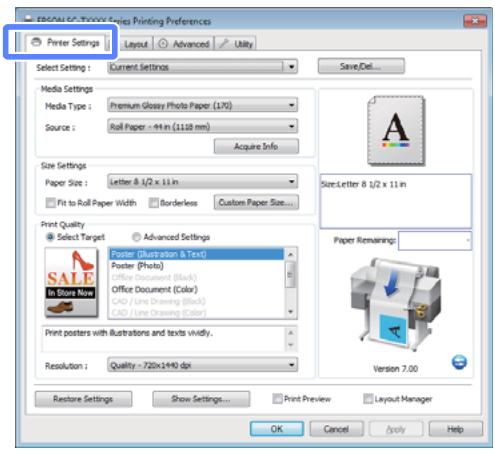
Task: Click the printer icon in title bar
Action: point(29,20)
